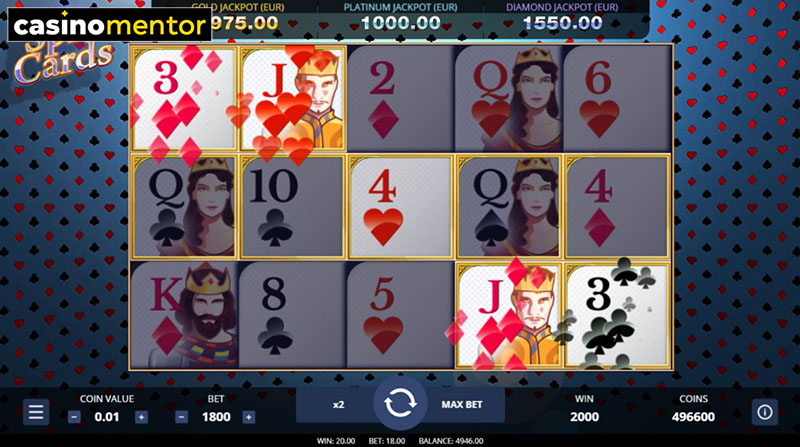
Task: Click the casinomentor logo
Action: [110, 25]
